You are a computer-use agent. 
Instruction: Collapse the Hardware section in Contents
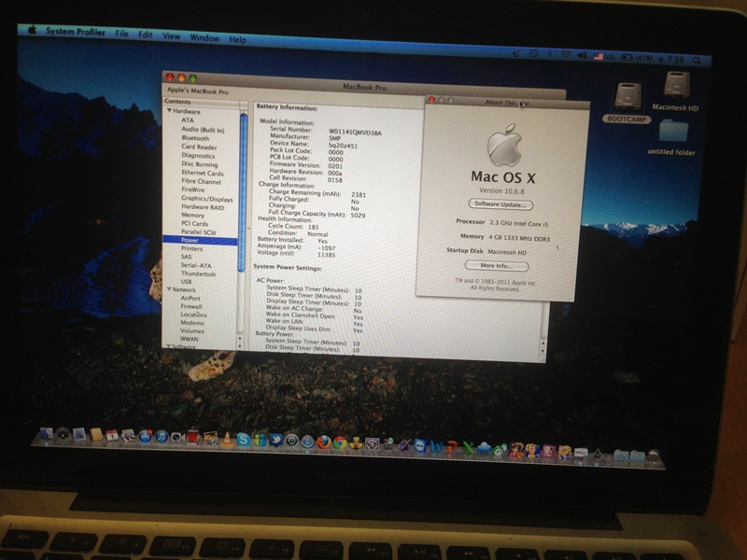(168, 111)
